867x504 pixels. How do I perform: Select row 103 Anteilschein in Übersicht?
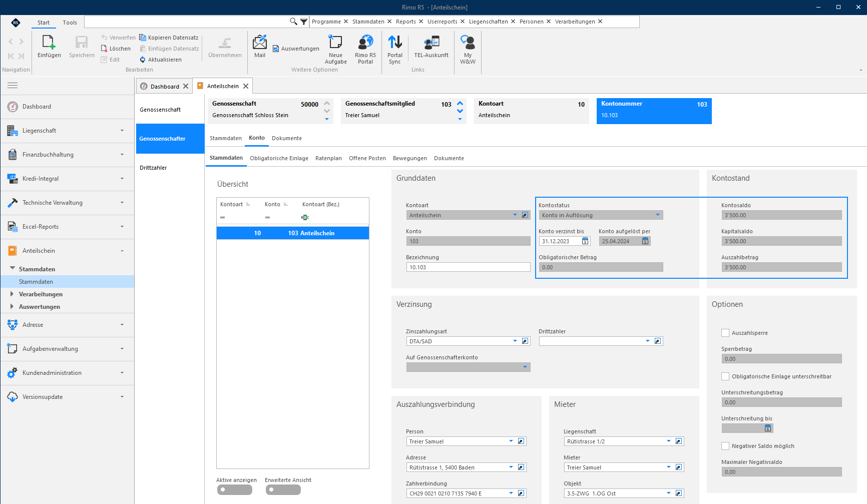293,233
